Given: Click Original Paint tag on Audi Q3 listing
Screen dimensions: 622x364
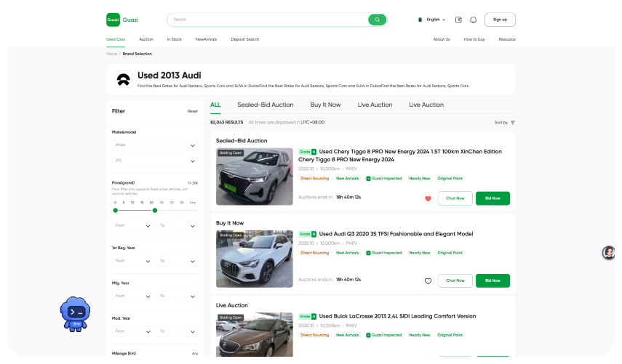Looking at the screenshot, I should (450, 253).
